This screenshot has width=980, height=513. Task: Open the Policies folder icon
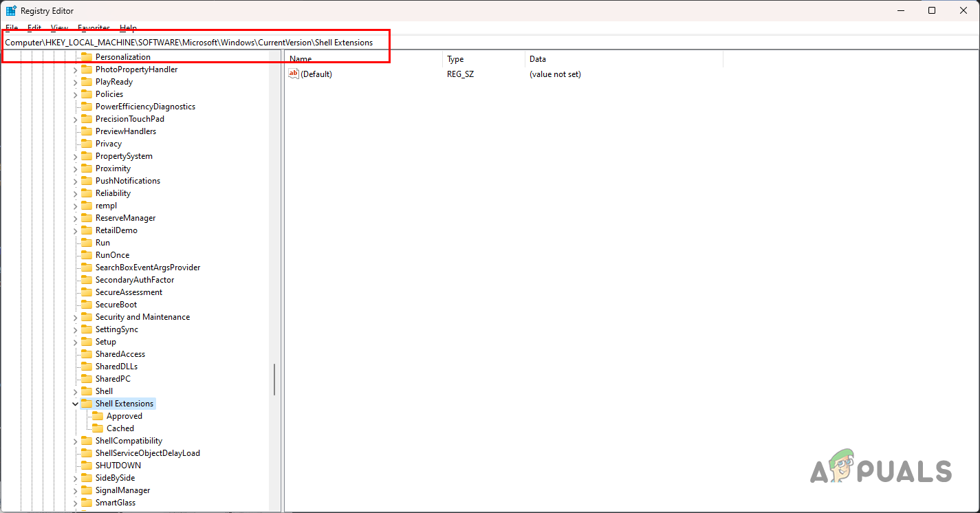point(88,94)
